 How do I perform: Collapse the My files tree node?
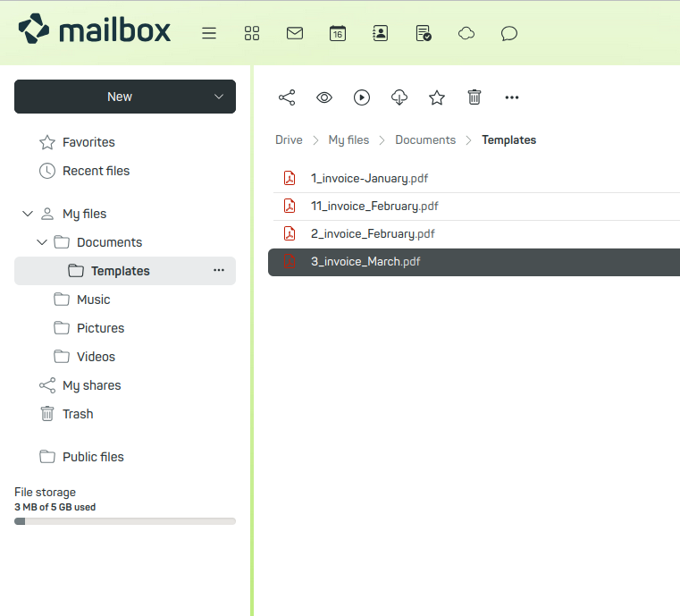point(27,214)
